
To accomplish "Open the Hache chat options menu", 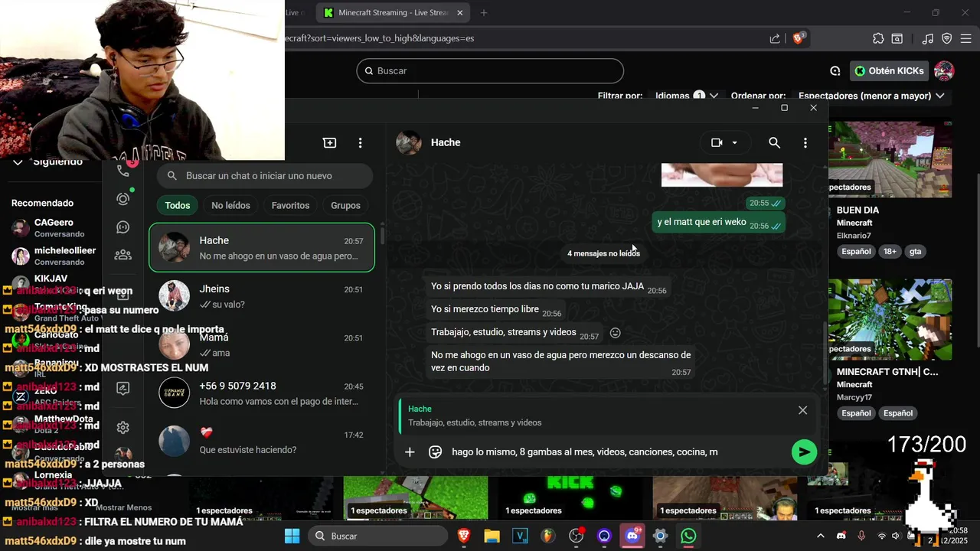I will click(805, 142).
